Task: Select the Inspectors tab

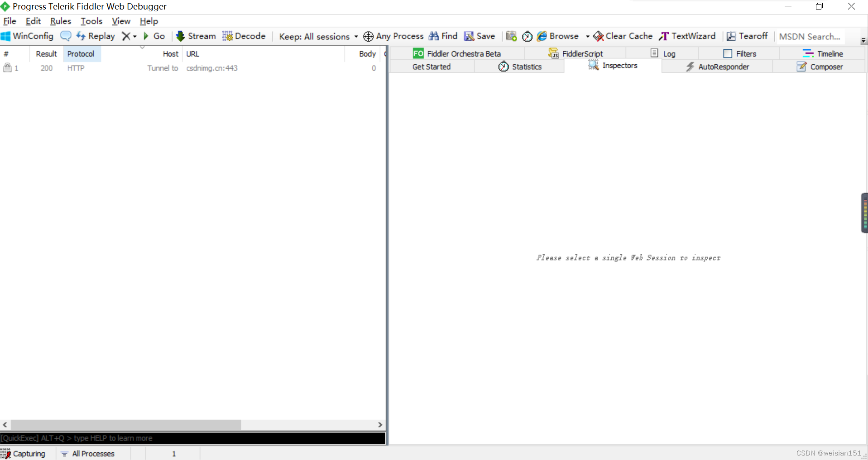Action: click(613, 66)
